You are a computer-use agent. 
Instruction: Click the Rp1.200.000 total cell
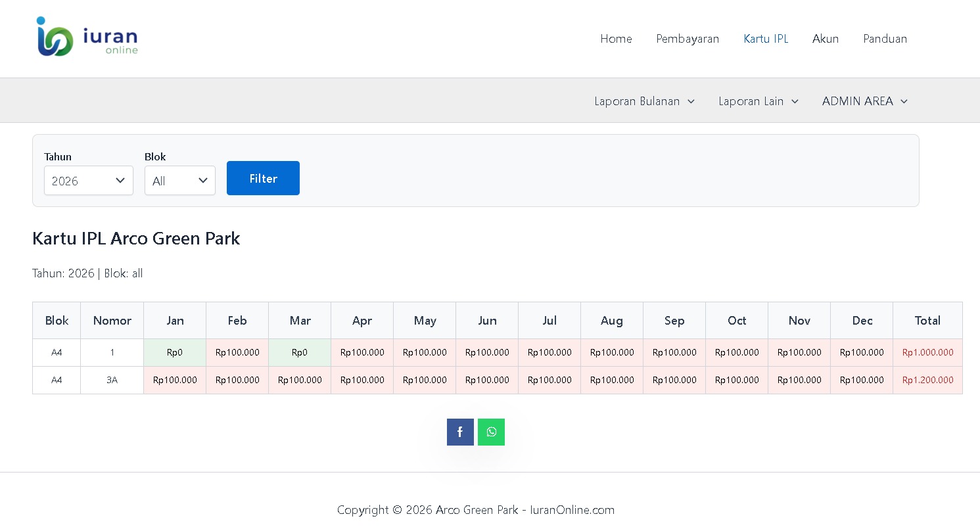927,381
